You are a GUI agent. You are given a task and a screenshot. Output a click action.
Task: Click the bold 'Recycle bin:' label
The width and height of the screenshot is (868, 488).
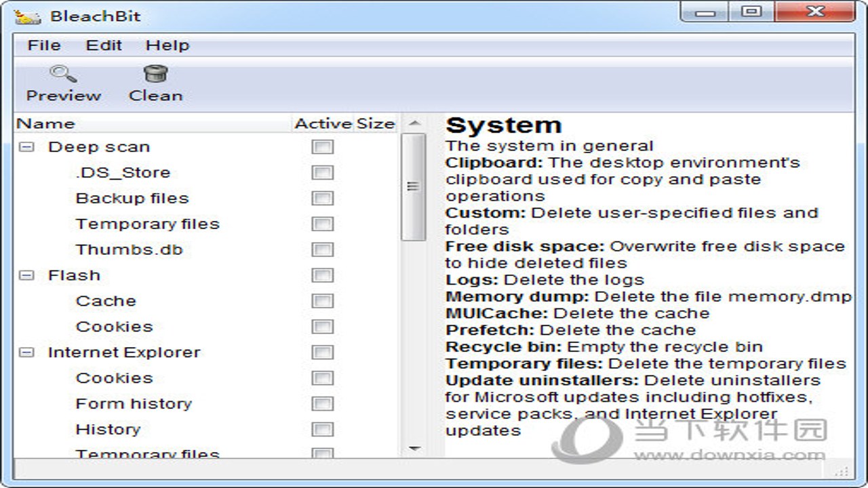pyautogui.click(x=504, y=347)
